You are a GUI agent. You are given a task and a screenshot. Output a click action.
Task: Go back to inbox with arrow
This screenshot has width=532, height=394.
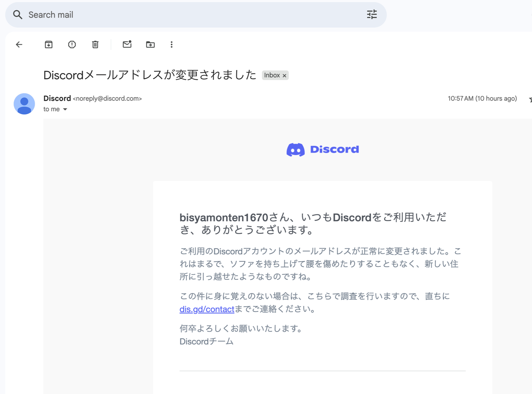(19, 44)
